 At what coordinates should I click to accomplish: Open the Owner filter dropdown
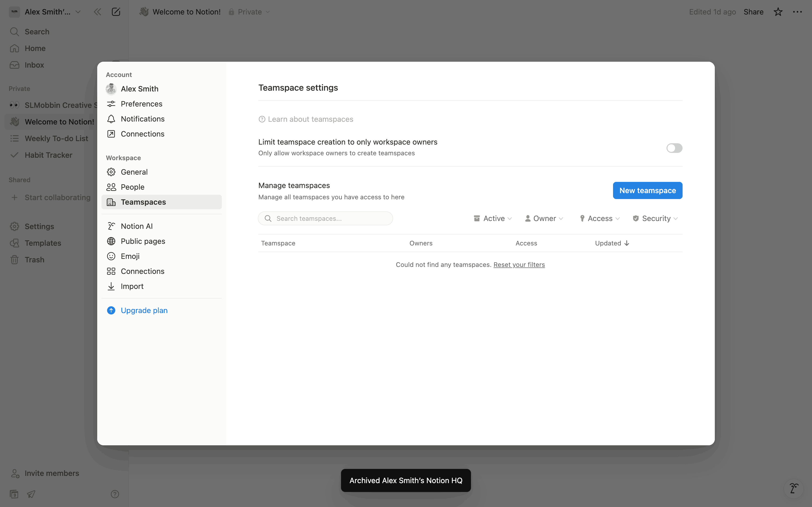tap(544, 219)
